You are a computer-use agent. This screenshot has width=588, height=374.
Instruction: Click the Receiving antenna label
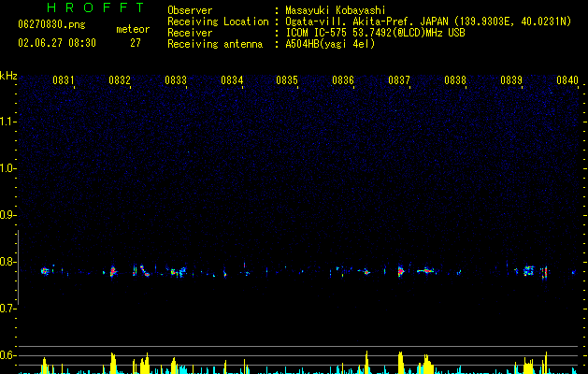click(215, 44)
